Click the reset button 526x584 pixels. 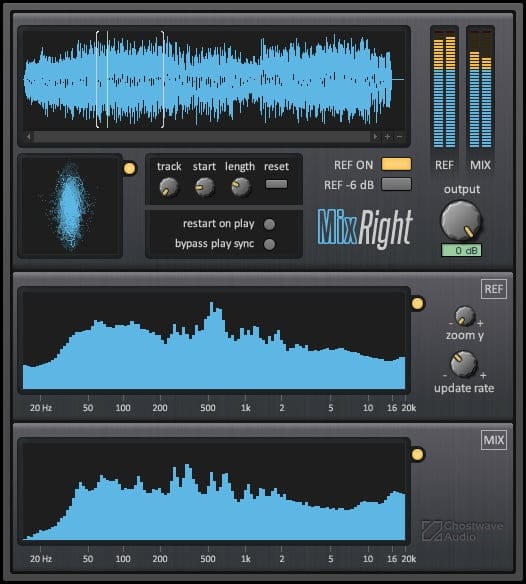(276, 184)
